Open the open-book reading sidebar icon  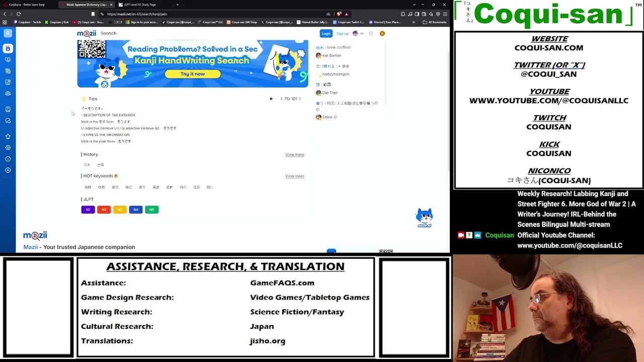point(8,59)
